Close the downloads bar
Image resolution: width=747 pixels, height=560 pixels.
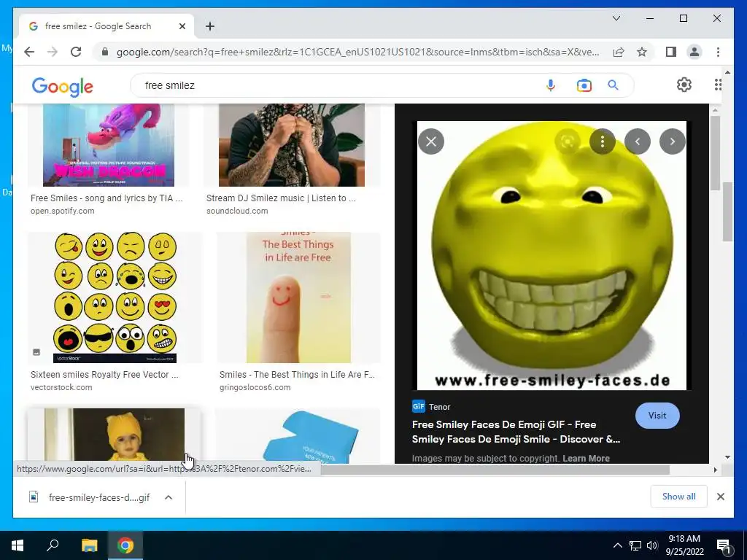pos(720,497)
